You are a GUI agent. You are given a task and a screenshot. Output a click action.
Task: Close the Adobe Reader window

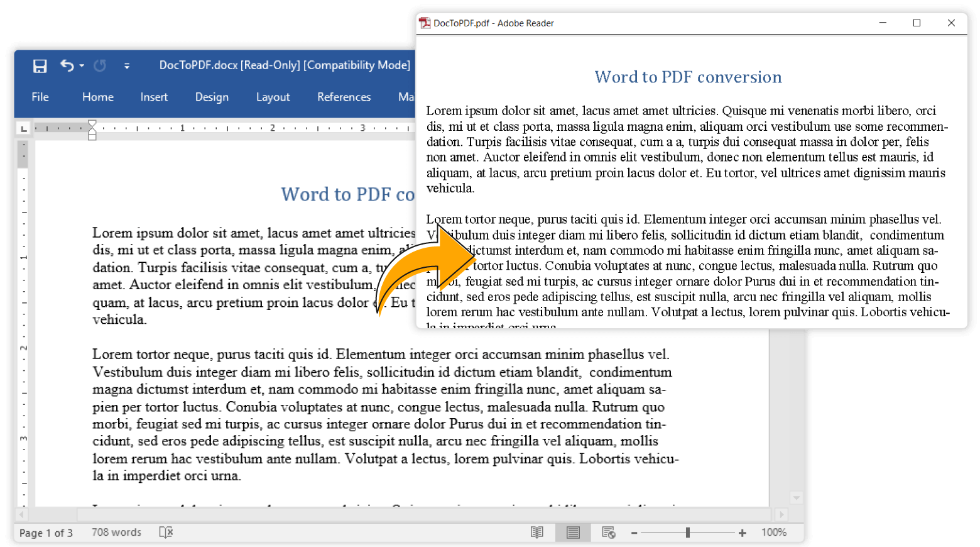(951, 23)
